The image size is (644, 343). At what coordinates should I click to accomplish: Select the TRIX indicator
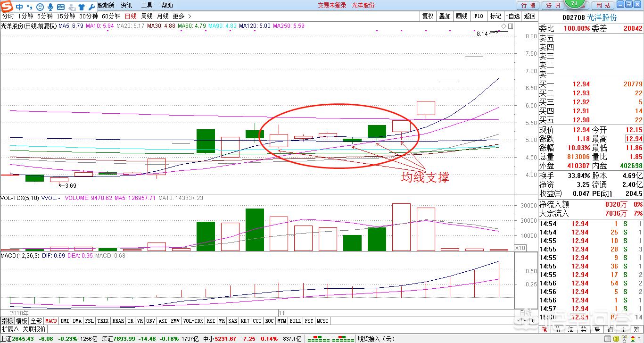[x=102, y=321]
